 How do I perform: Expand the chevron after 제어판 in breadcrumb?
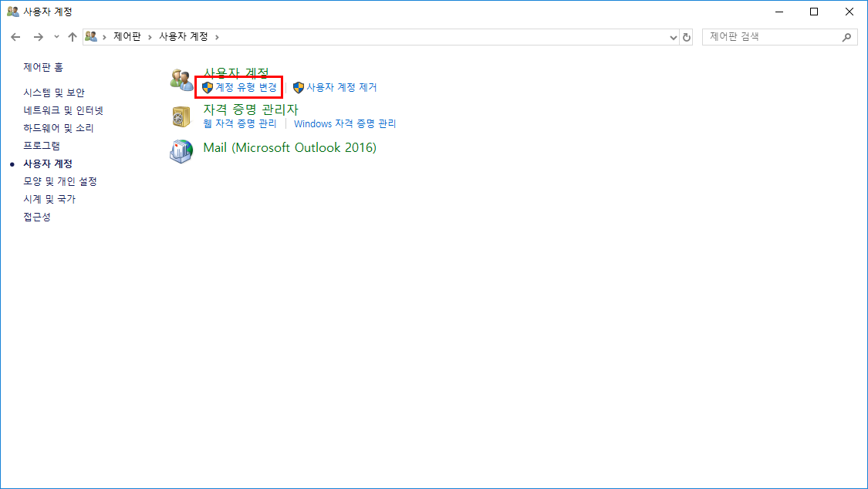[150, 37]
